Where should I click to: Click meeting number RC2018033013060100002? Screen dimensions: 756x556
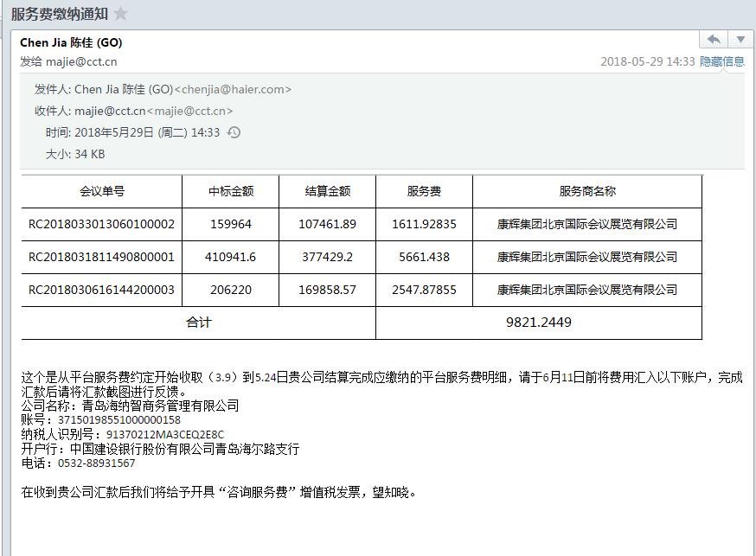point(102,224)
